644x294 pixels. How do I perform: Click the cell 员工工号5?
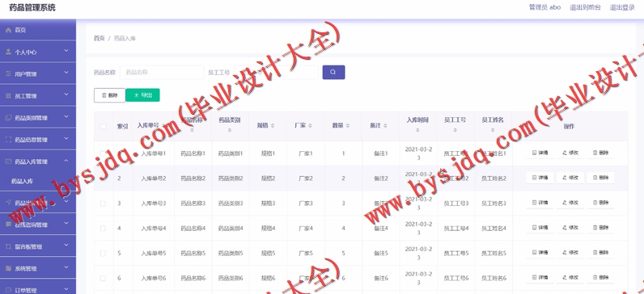click(455, 254)
